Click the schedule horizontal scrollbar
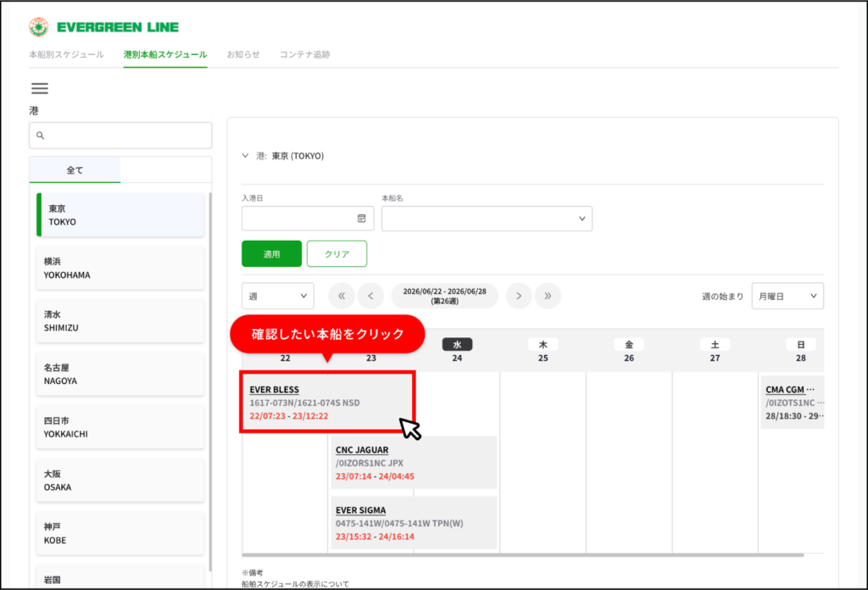The image size is (868, 590). [522, 554]
